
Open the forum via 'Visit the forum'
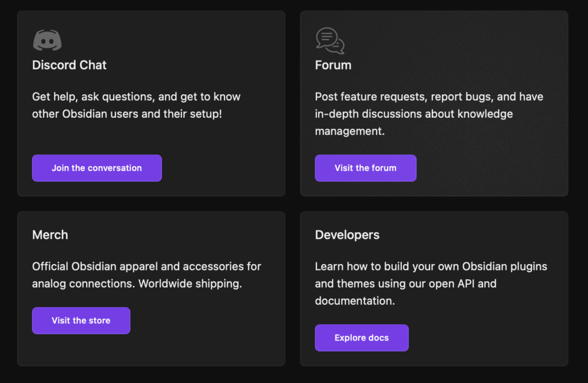[x=365, y=168]
